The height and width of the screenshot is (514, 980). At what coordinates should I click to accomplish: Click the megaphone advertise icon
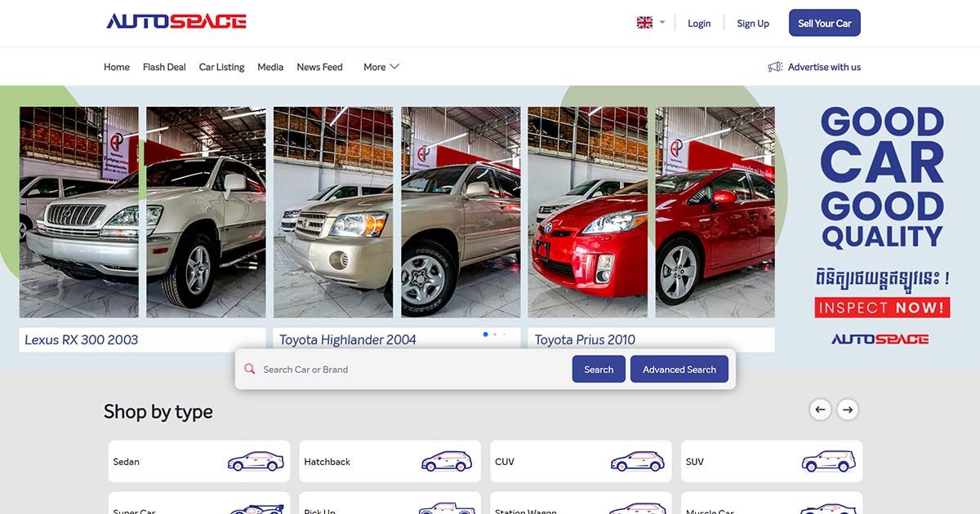coord(775,67)
